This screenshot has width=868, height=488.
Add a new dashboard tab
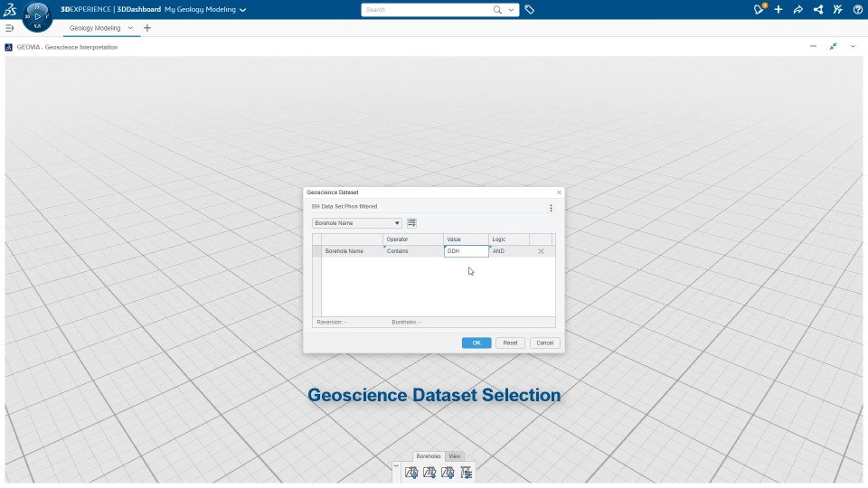click(147, 28)
